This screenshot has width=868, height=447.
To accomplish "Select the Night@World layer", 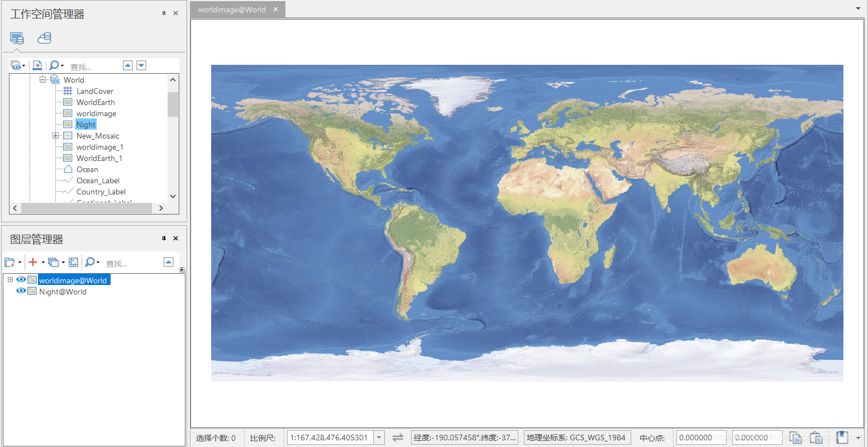I will (x=63, y=292).
